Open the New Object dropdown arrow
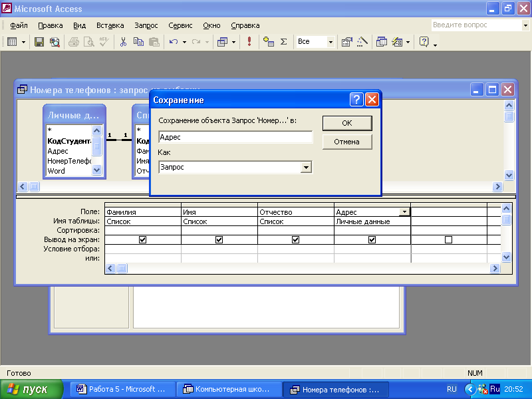This screenshot has width=532, height=399. [x=408, y=43]
